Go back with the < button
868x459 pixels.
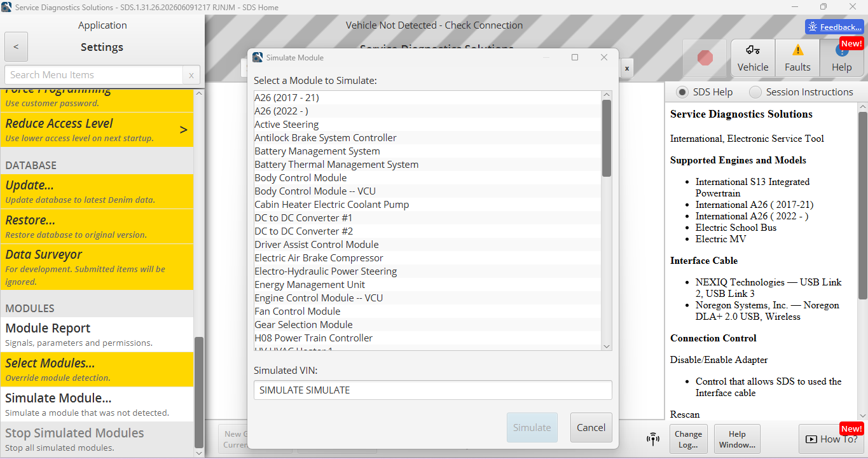click(x=16, y=46)
